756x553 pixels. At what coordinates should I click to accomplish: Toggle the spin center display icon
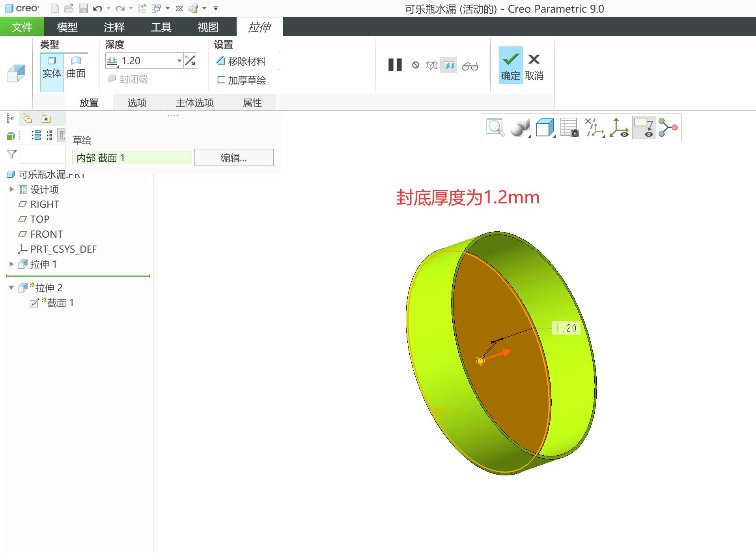pos(619,127)
